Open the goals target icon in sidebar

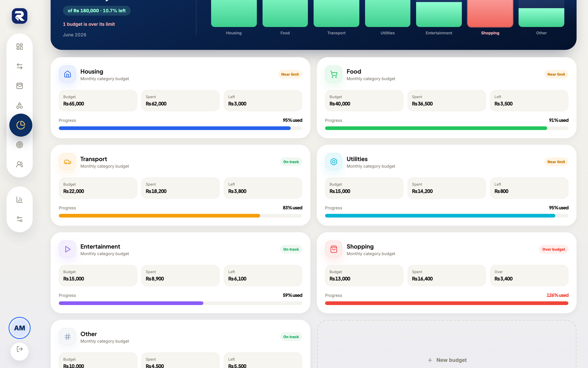pyautogui.click(x=19, y=145)
